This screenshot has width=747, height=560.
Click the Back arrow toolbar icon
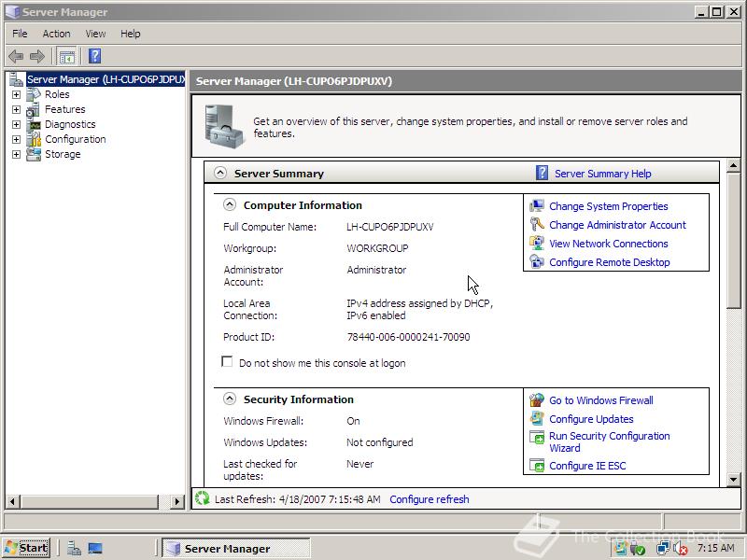[x=16, y=56]
